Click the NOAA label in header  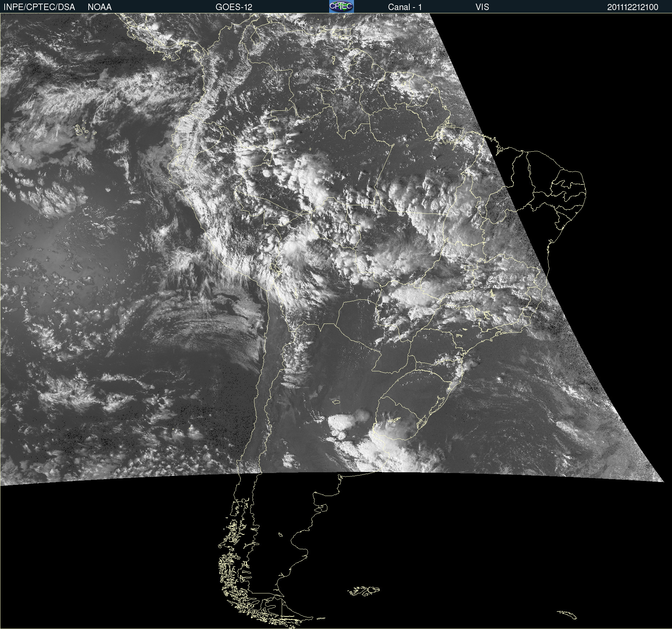[100, 7]
